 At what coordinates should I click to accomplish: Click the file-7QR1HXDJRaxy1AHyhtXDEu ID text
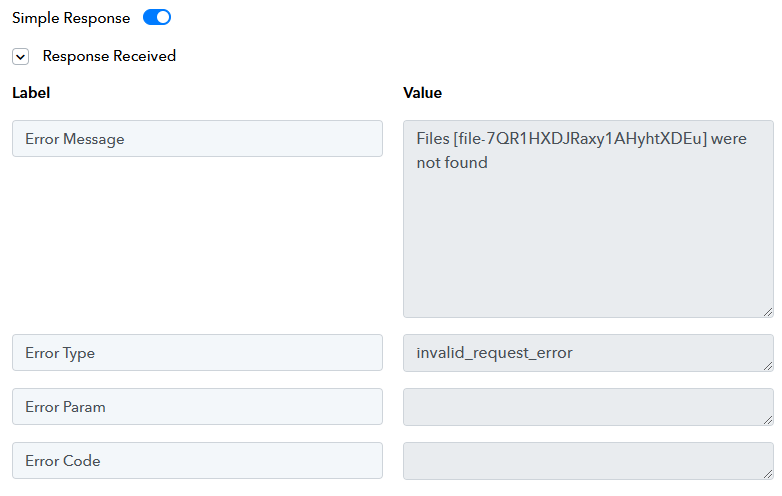click(580, 139)
